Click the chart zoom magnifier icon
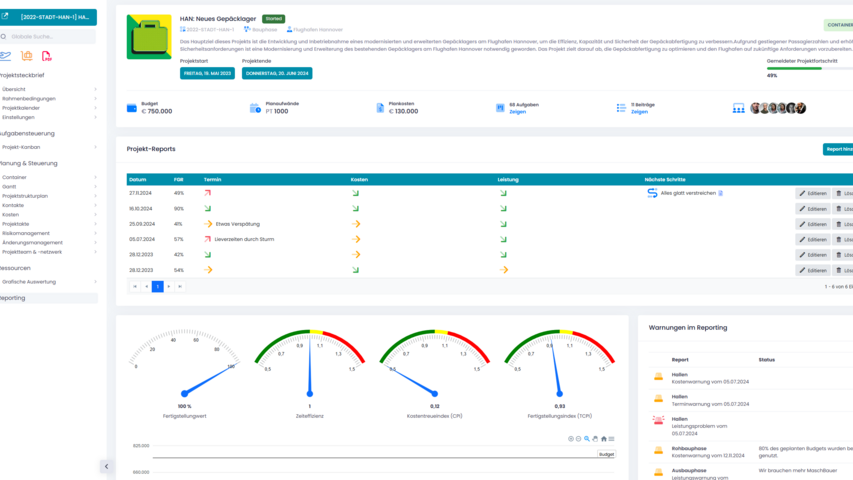 587,439
